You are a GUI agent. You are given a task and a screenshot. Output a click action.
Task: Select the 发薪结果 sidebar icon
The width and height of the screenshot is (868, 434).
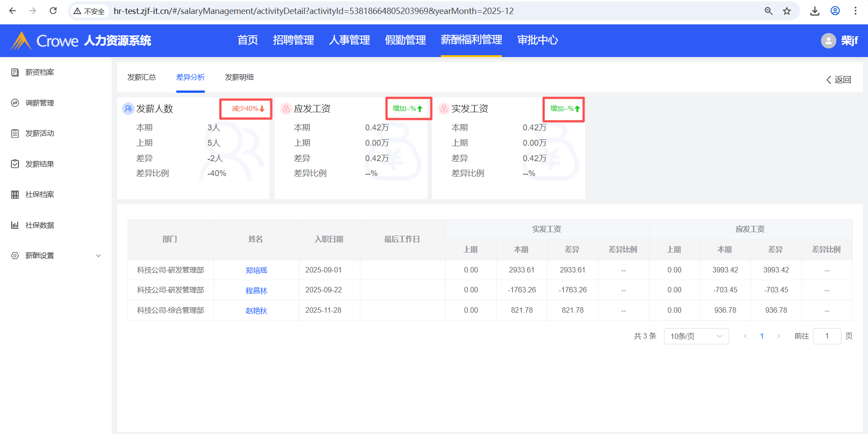pyautogui.click(x=15, y=164)
